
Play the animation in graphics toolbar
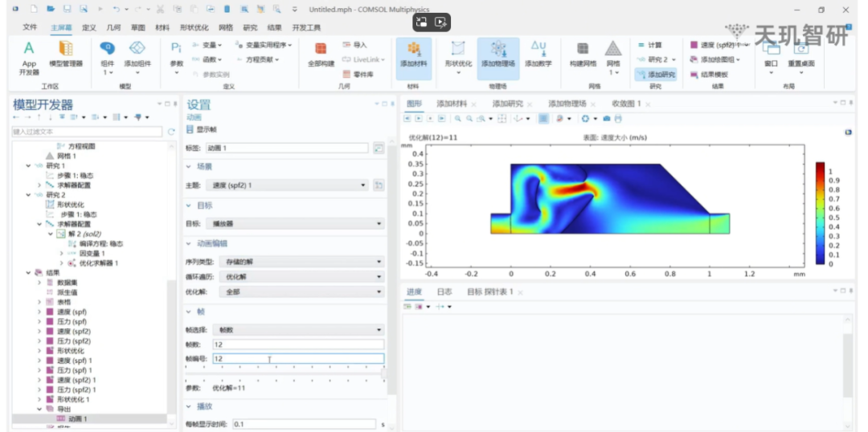point(419,118)
